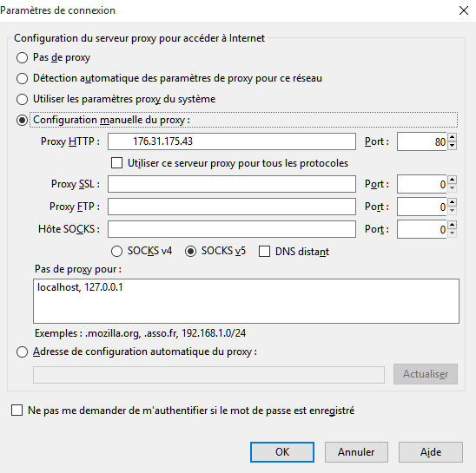Increase the HTTP proxy port with up arrow
Screen dimensions: 476x473
coord(452,137)
